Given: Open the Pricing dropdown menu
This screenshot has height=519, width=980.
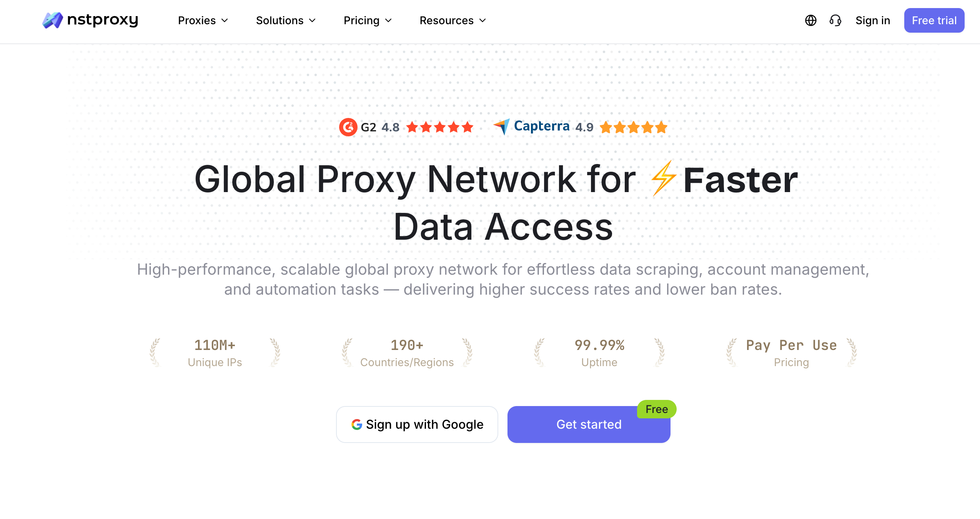Looking at the screenshot, I should point(368,20).
